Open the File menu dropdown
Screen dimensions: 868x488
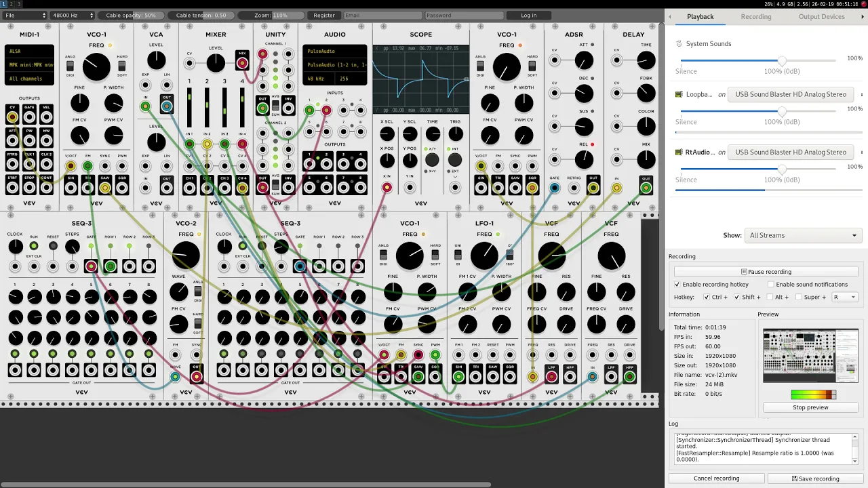[26, 15]
